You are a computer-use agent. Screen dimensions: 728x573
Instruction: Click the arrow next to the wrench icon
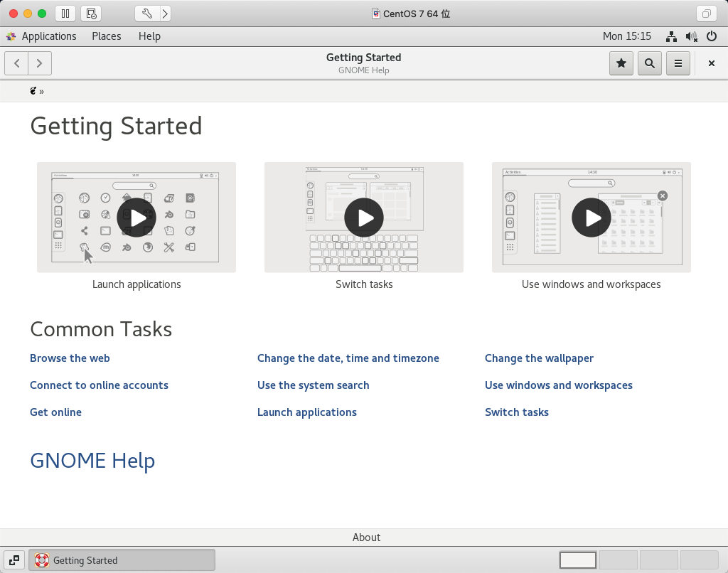click(165, 14)
